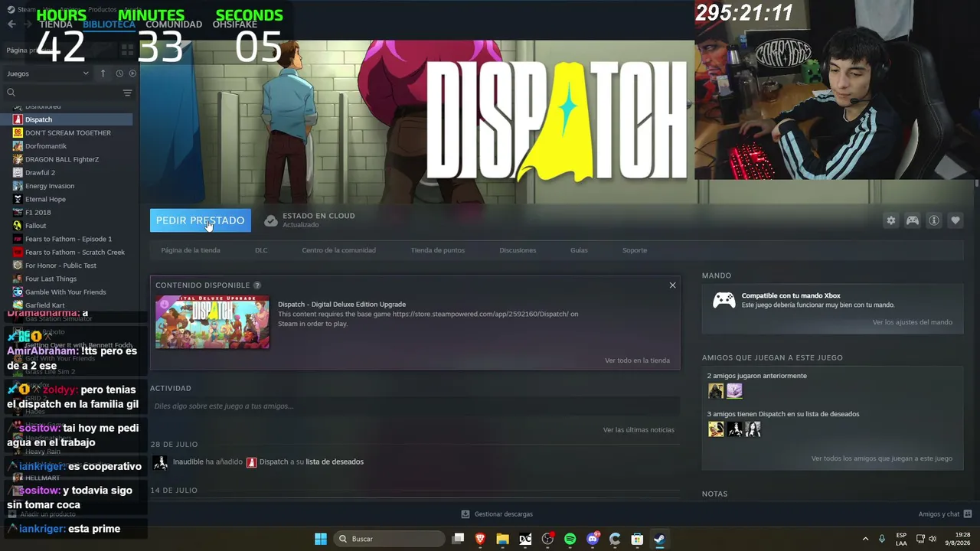Open the DLC section
The width and height of the screenshot is (980, 551).
[x=261, y=250]
